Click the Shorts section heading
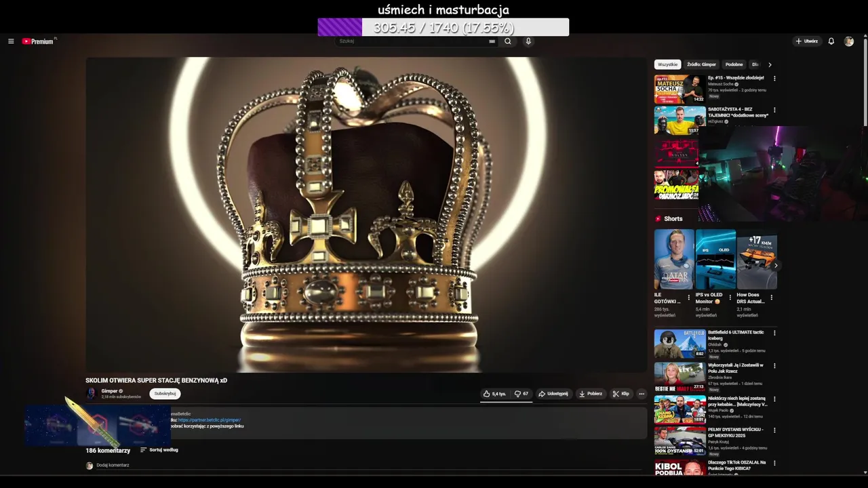The image size is (868, 488). click(x=673, y=219)
